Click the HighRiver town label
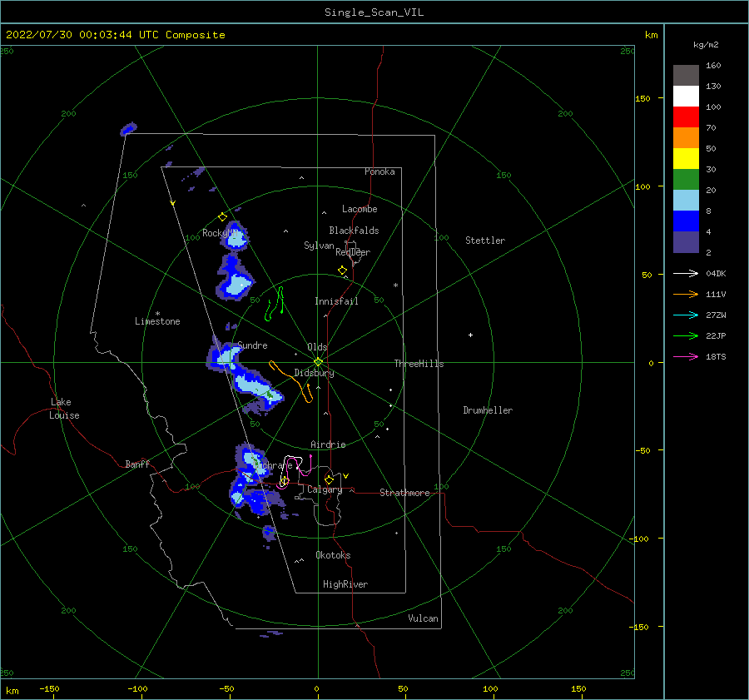 [345, 584]
